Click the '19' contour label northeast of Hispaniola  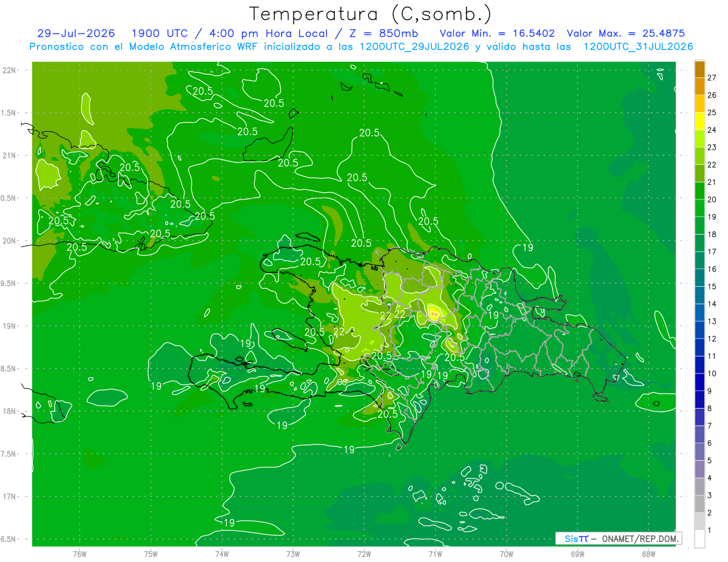coord(528,247)
